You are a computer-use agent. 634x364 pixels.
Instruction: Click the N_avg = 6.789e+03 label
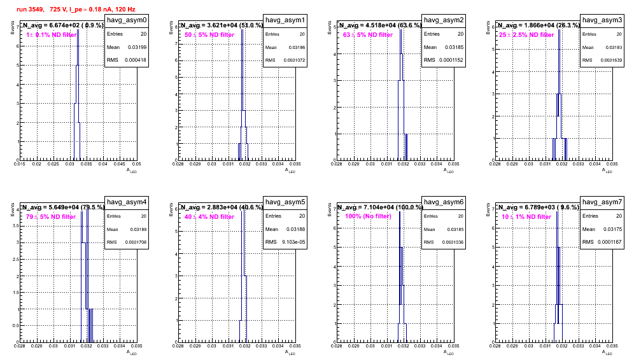(x=539, y=207)
